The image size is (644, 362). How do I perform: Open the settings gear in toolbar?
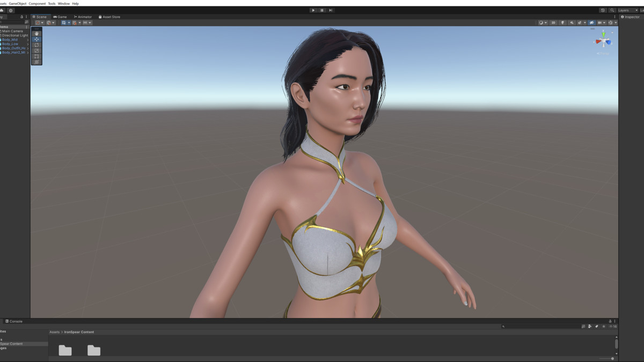pos(11,10)
